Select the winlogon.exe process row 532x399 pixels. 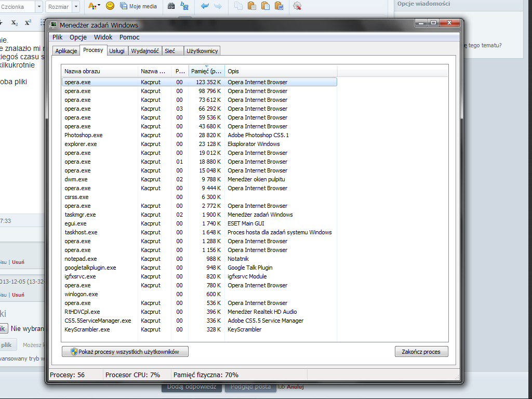point(199,294)
